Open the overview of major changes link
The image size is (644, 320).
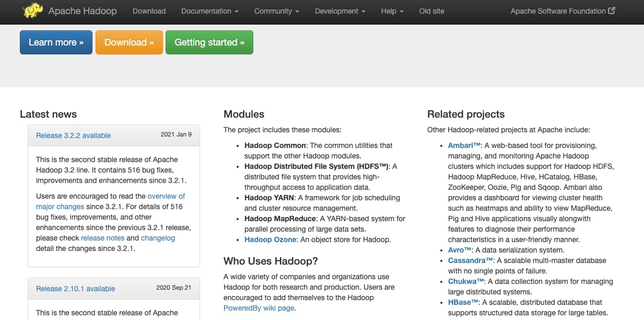[111, 201]
